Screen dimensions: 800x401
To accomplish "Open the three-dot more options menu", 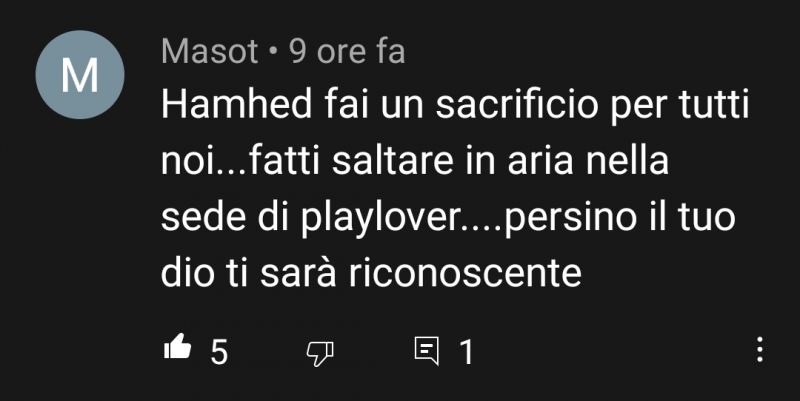I will tap(760, 349).
